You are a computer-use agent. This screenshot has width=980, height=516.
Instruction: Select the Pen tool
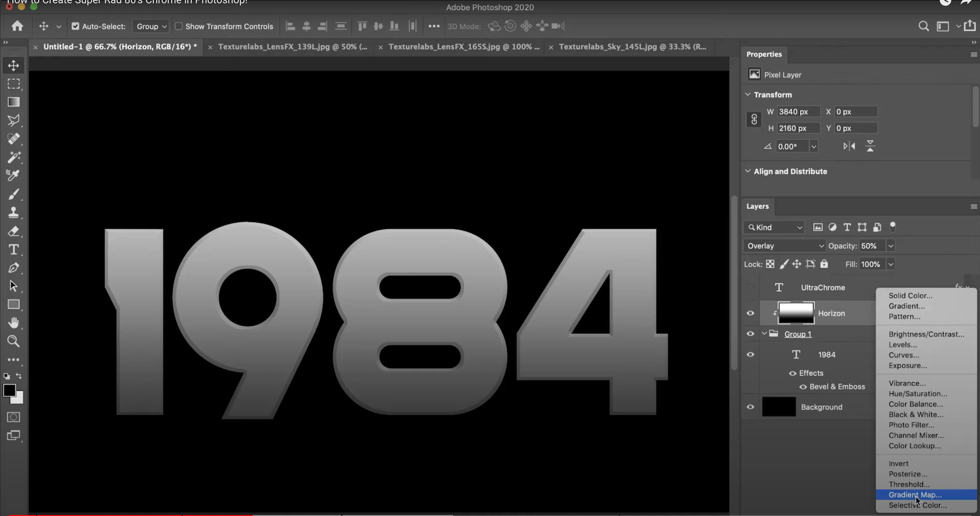[14, 268]
